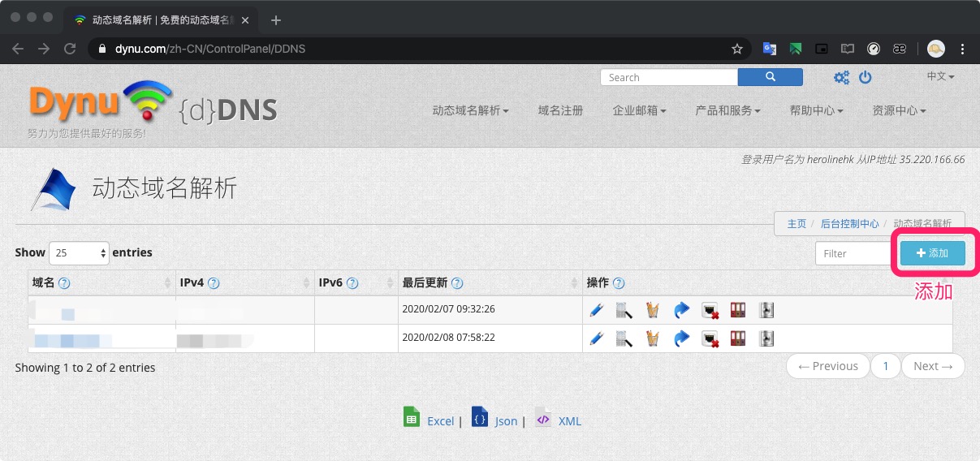Click the blue search magnifier button
Viewport: 980px width, 461px height.
(770, 77)
